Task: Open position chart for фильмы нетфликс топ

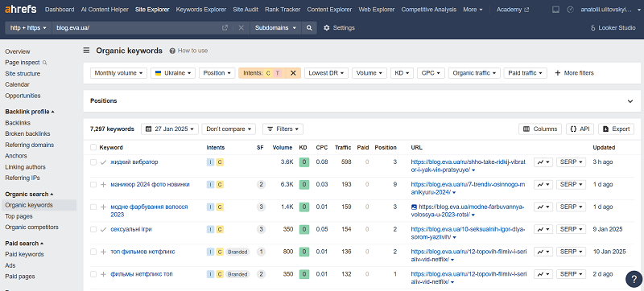Action: [543, 274]
